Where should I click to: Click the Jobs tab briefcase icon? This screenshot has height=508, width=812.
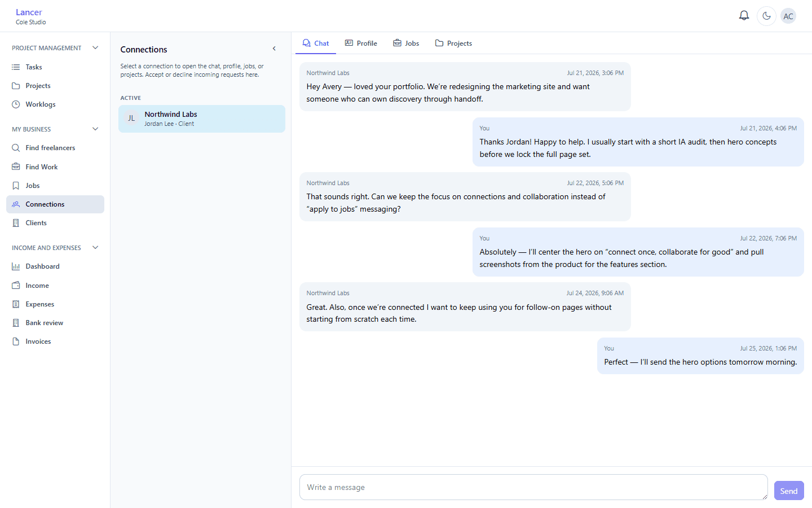[x=398, y=43]
